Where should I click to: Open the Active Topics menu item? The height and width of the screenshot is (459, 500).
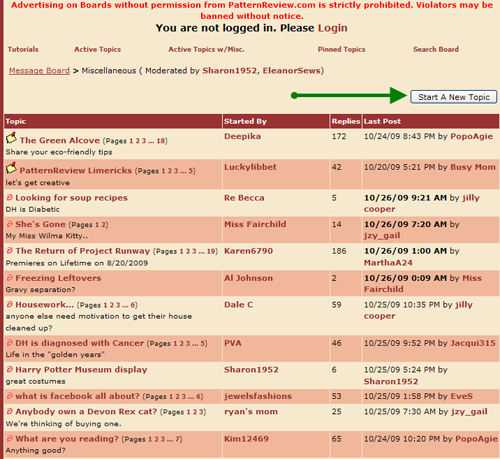pos(97,49)
